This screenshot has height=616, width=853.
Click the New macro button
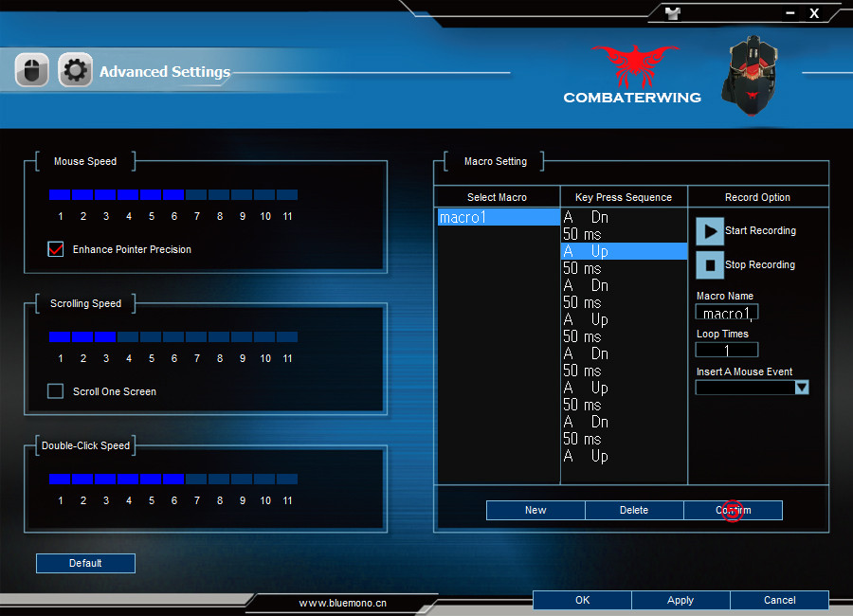click(x=535, y=511)
